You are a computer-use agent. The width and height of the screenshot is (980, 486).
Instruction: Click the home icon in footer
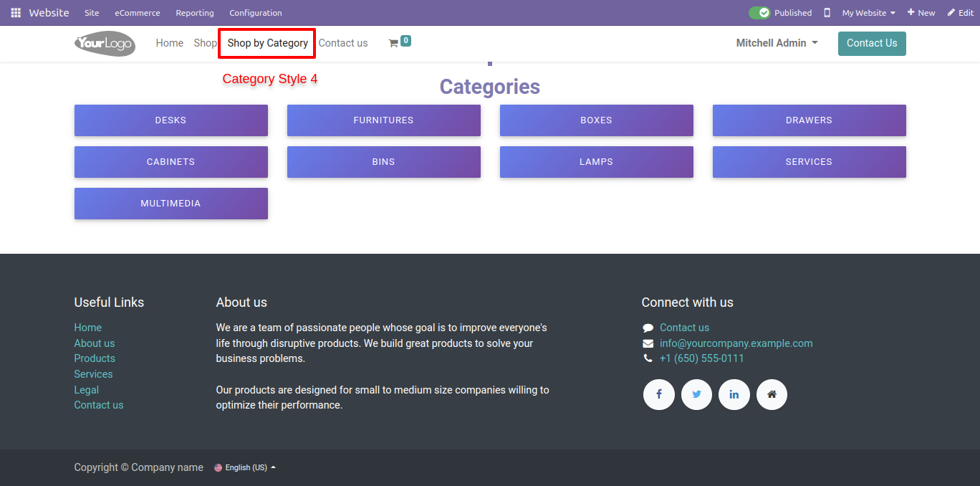coord(772,394)
